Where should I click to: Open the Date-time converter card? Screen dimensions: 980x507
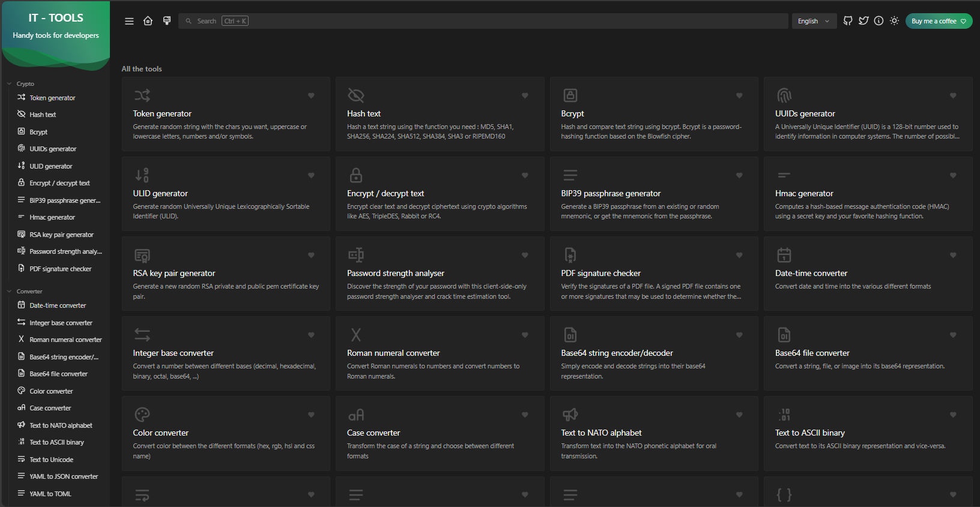click(x=868, y=274)
